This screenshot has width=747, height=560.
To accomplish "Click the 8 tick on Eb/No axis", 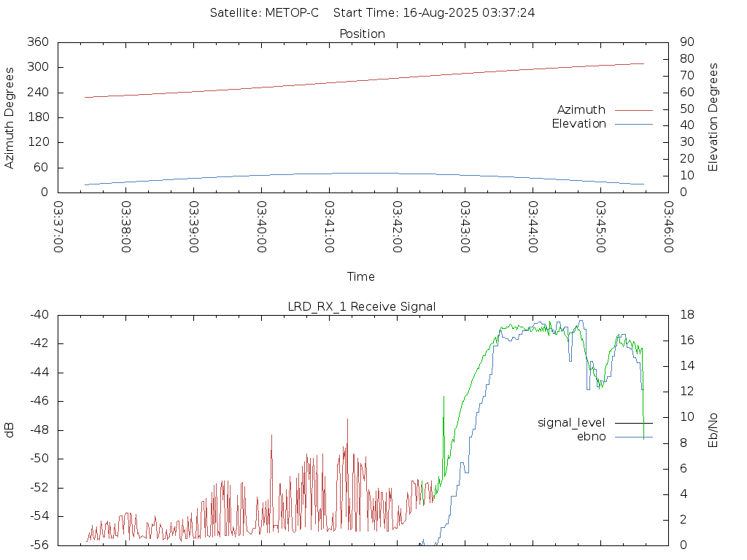I will click(684, 443).
